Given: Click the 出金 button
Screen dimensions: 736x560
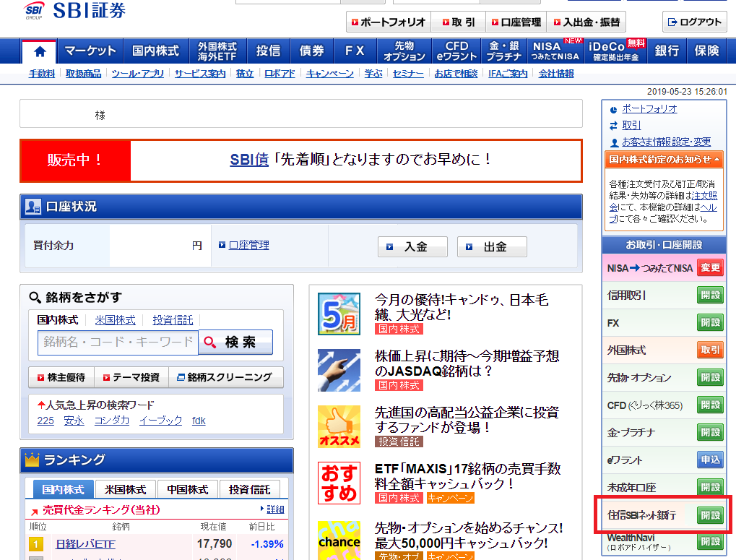Looking at the screenshot, I should (492, 247).
